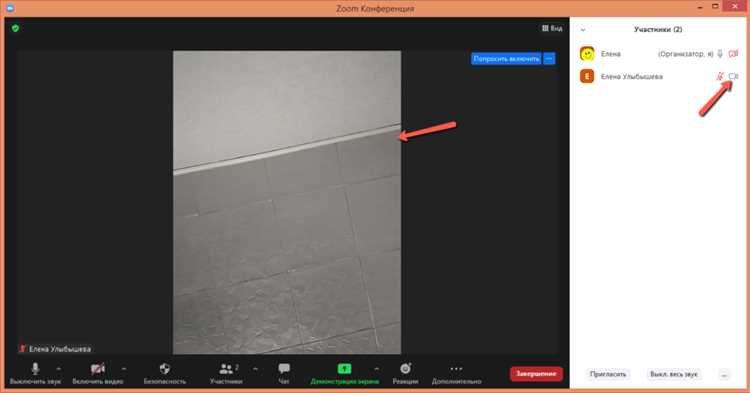Expand screen share options arrow
The height and width of the screenshot is (393, 750).
(376, 369)
